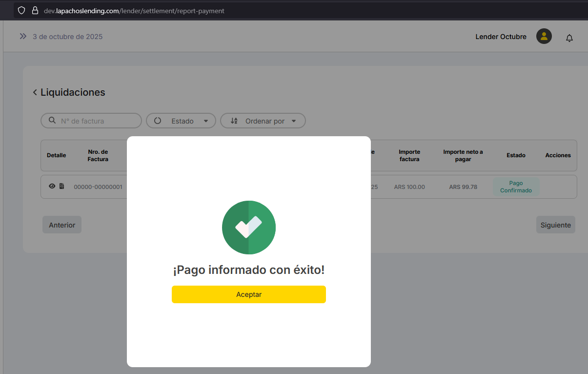
Task: Click the browser shield tracking protection icon
Action: click(x=21, y=10)
